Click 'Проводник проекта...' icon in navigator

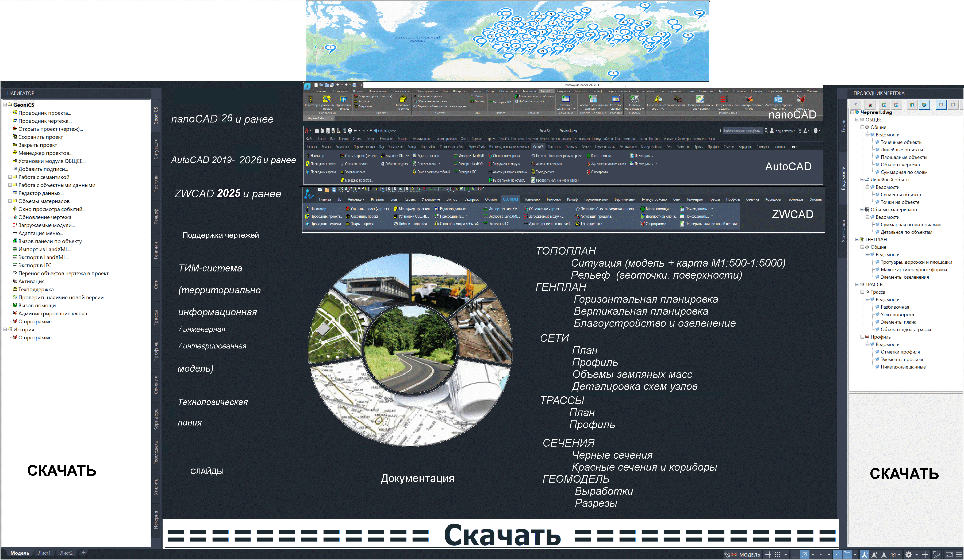15,113
